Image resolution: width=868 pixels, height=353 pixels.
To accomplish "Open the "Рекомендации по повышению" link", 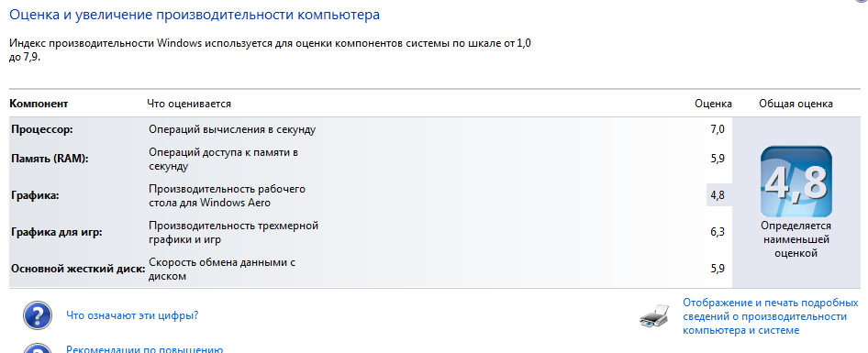I will 144,349.
